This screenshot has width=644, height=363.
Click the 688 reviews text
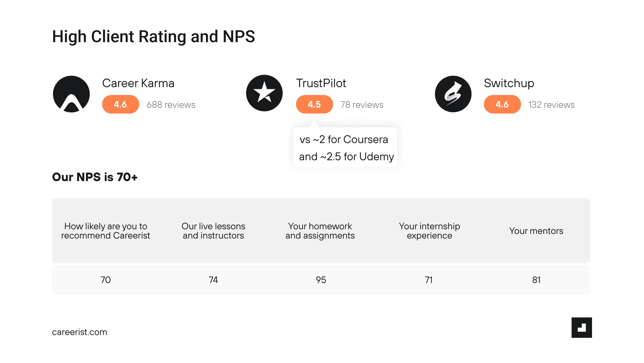click(x=171, y=105)
